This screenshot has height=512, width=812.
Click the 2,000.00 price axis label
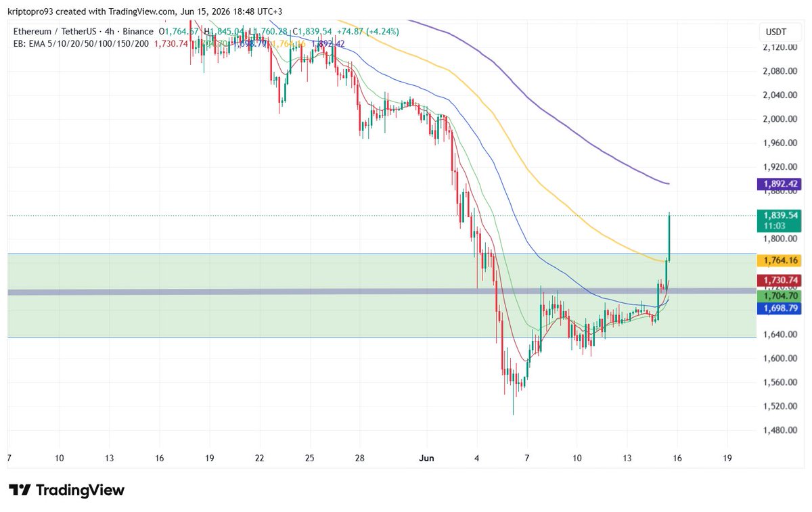coord(780,119)
